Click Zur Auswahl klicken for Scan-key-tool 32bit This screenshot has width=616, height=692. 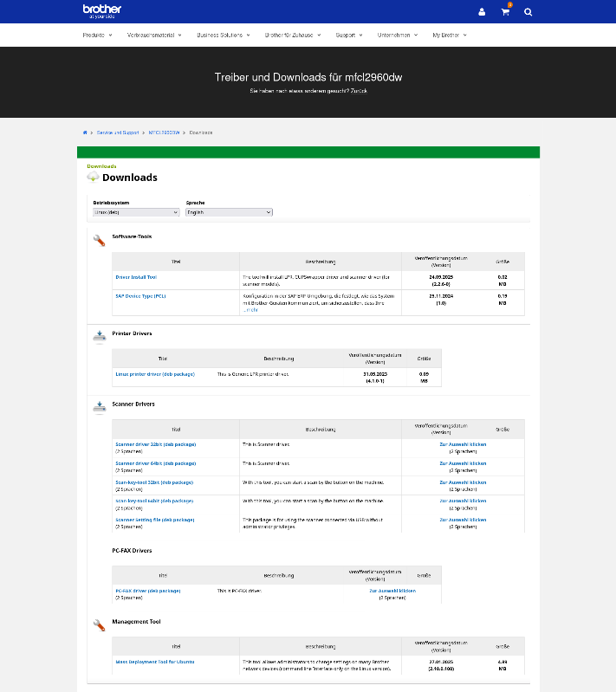tap(463, 482)
